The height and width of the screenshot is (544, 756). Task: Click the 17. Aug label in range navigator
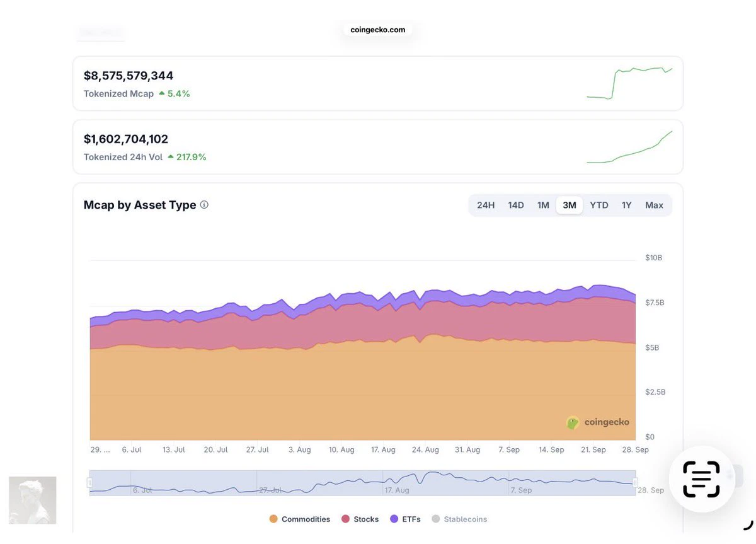pos(397,490)
